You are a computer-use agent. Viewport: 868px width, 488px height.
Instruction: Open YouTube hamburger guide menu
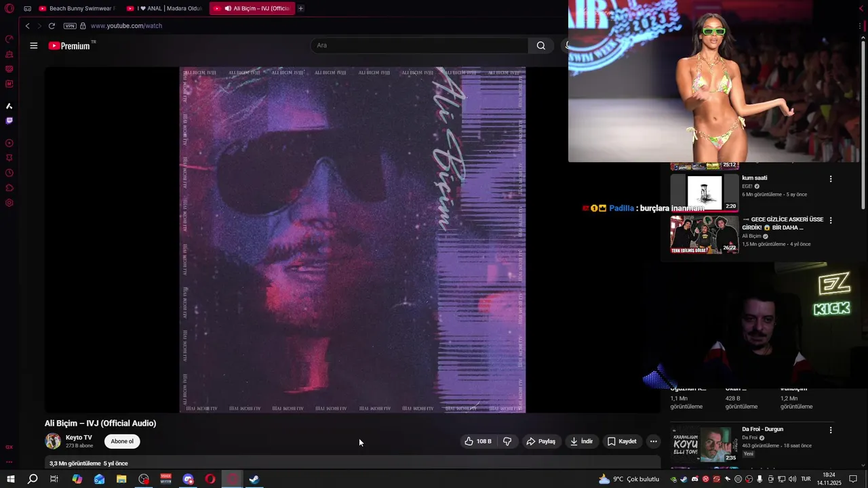click(x=34, y=45)
